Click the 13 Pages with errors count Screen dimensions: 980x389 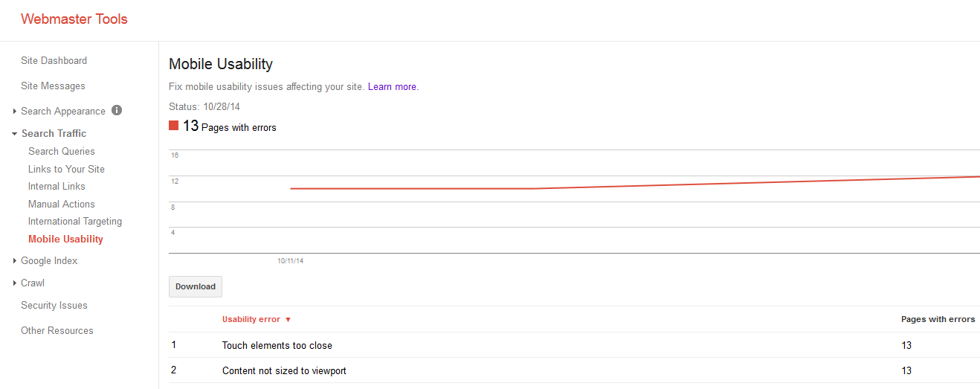[229, 126]
